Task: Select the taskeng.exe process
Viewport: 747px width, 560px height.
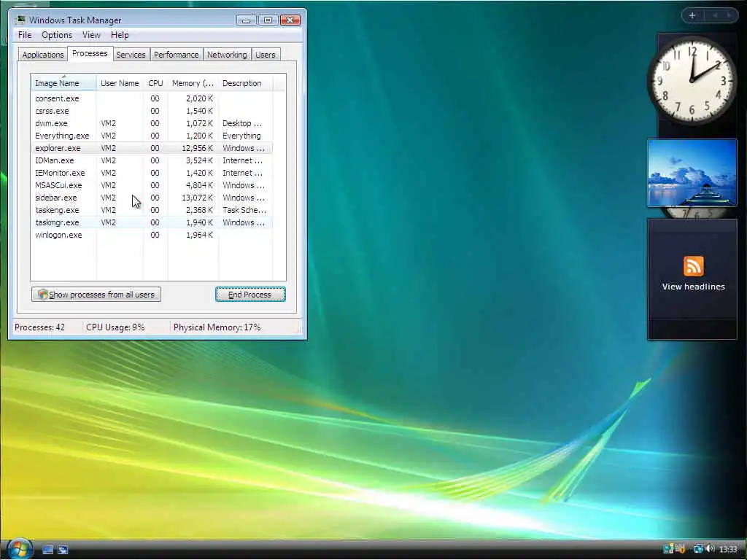Action: pyautogui.click(x=152, y=210)
